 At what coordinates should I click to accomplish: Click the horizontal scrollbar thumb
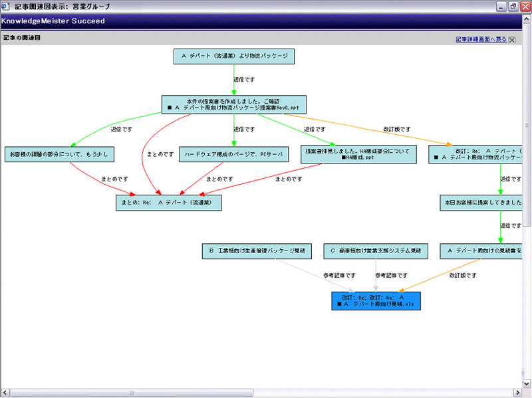tap(132, 393)
